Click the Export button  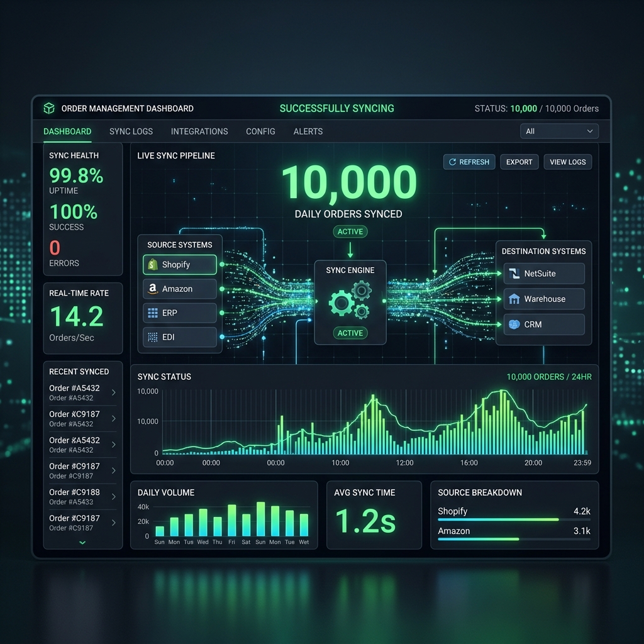click(x=519, y=162)
